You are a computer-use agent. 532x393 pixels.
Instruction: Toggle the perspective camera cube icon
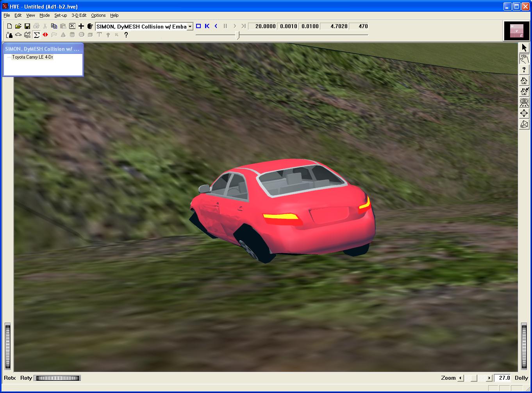(x=524, y=124)
